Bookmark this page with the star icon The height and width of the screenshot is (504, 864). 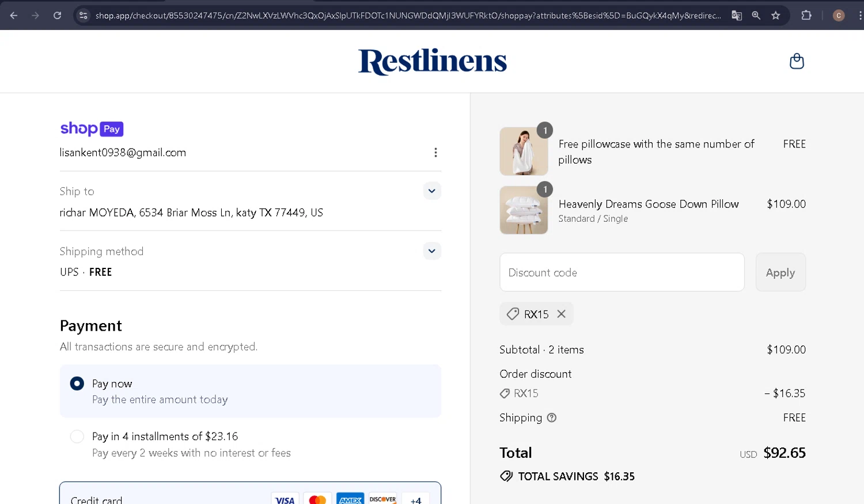[x=776, y=16]
